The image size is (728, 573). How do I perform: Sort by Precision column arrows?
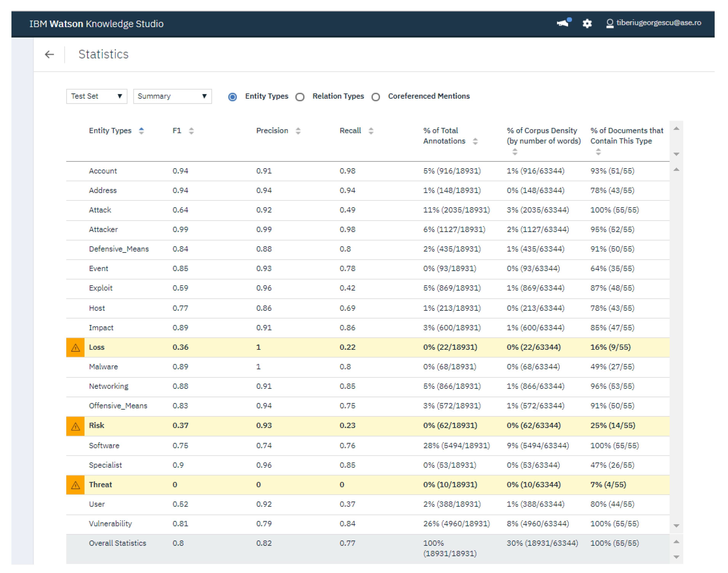(298, 131)
